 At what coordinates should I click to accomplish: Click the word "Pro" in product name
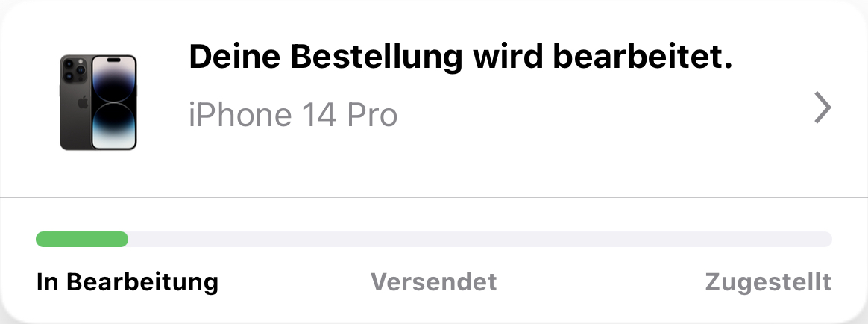pos(372,115)
